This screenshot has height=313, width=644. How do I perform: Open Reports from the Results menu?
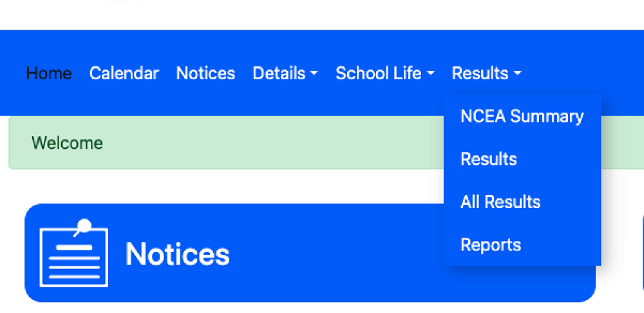tap(491, 245)
